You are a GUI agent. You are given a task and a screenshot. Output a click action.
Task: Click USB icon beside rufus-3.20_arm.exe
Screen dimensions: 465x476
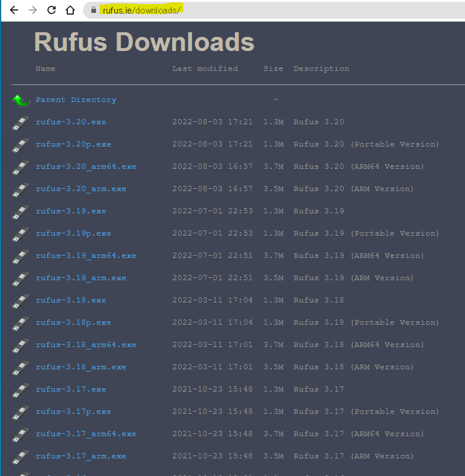[20, 189]
